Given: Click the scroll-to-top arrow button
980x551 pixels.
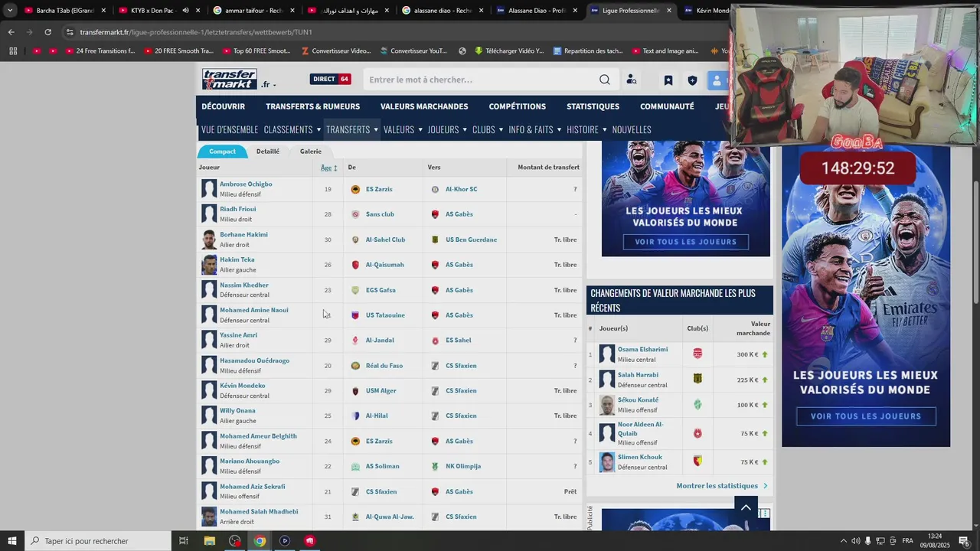Looking at the screenshot, I should point(746,507).
